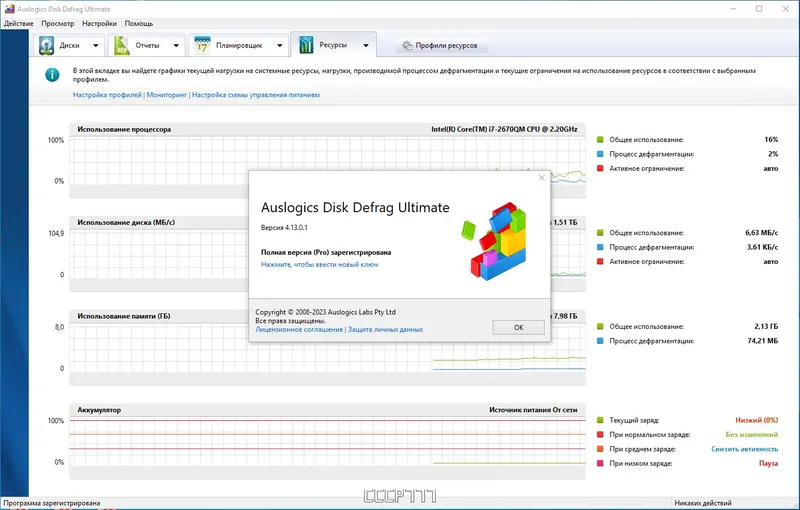Image resolution: width=800 pixels, height=510 pixels.
Task: Select the Ресурсы tab
Action: [333, 45]
